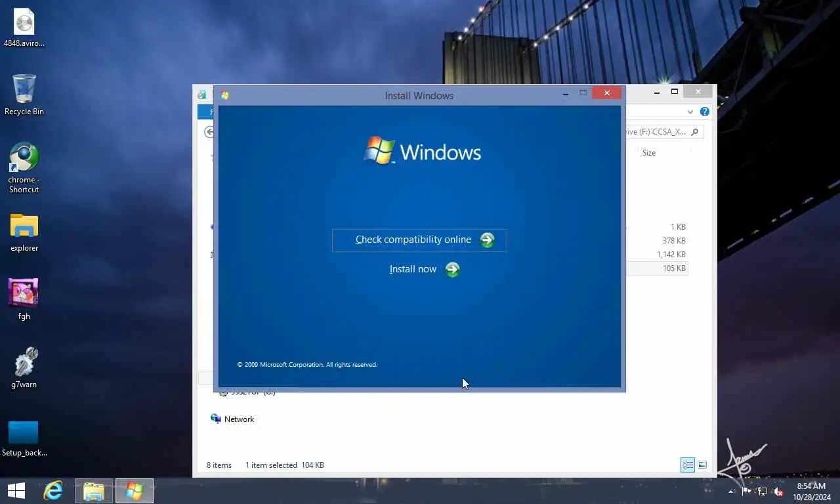The image size is (840, 504).
Task: Click the '8 items' status text
Action: coord(219,465)
